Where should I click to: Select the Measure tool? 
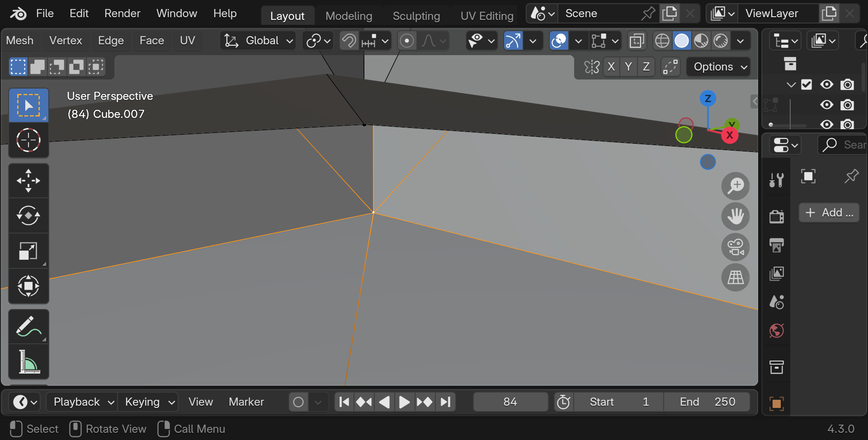click(x=28, y=362)
